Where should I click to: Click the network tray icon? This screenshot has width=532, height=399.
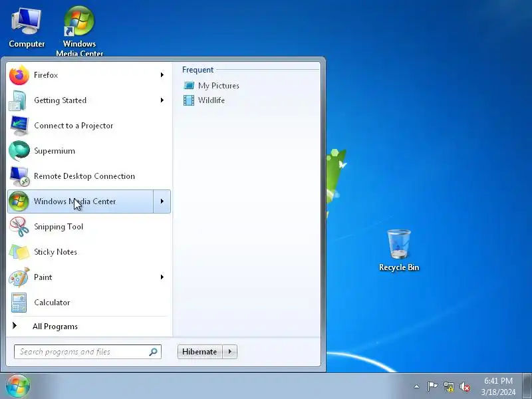(449, 386)
